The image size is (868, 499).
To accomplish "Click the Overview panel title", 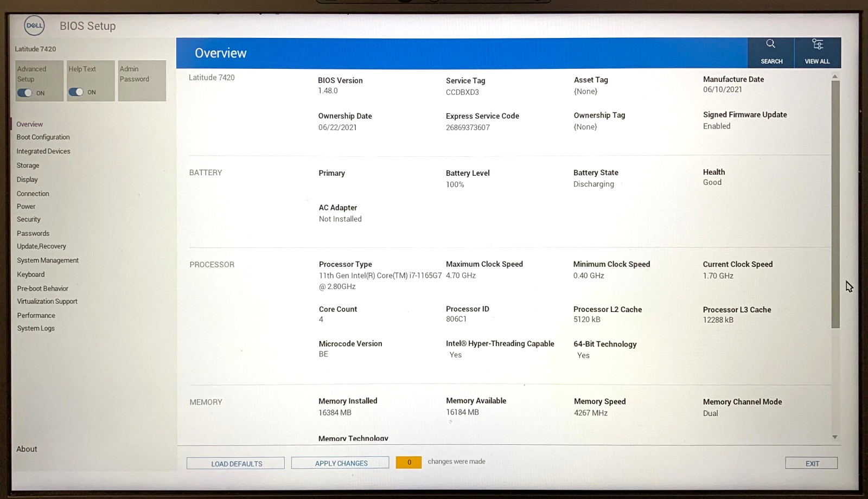I will [221, 53].
